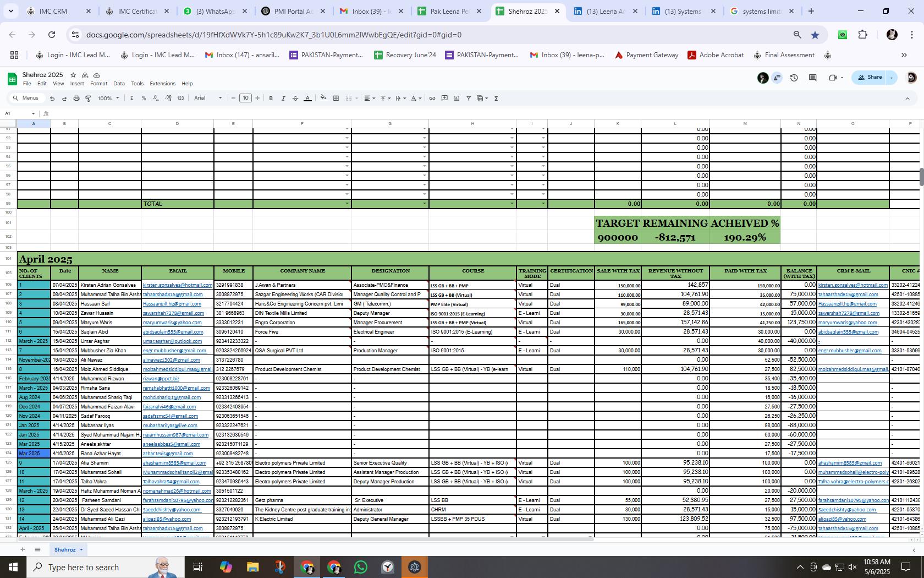Click the Insert chart icon
Screen dimensions: 924x578
click(457, 99)
